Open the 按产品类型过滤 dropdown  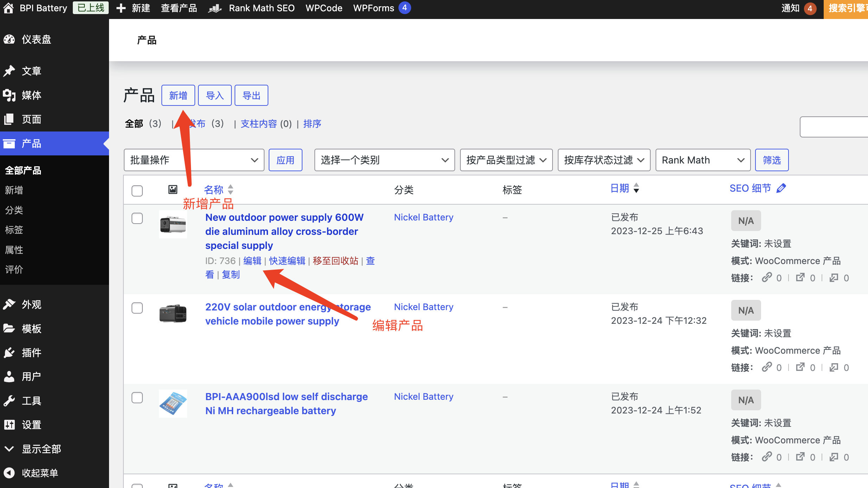(506, 160)
